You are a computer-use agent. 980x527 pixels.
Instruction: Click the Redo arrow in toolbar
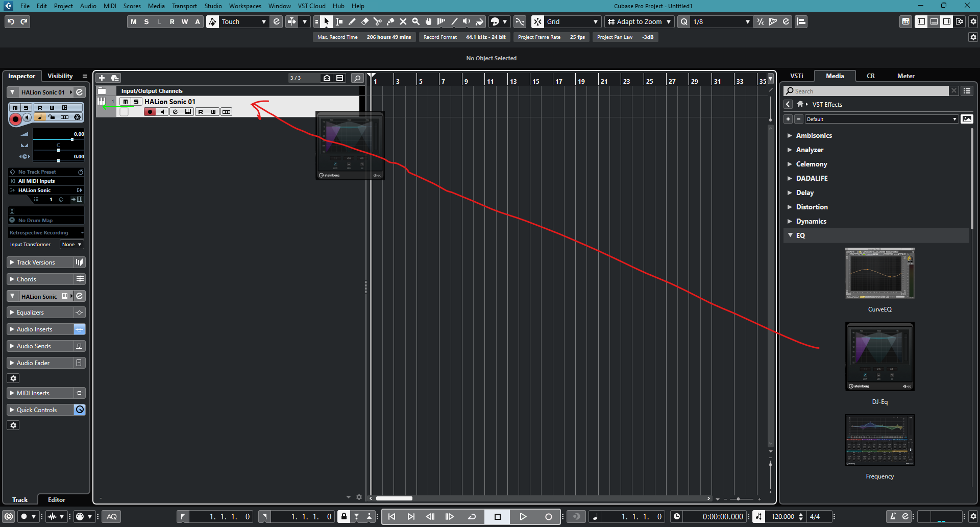click(24, 21)
